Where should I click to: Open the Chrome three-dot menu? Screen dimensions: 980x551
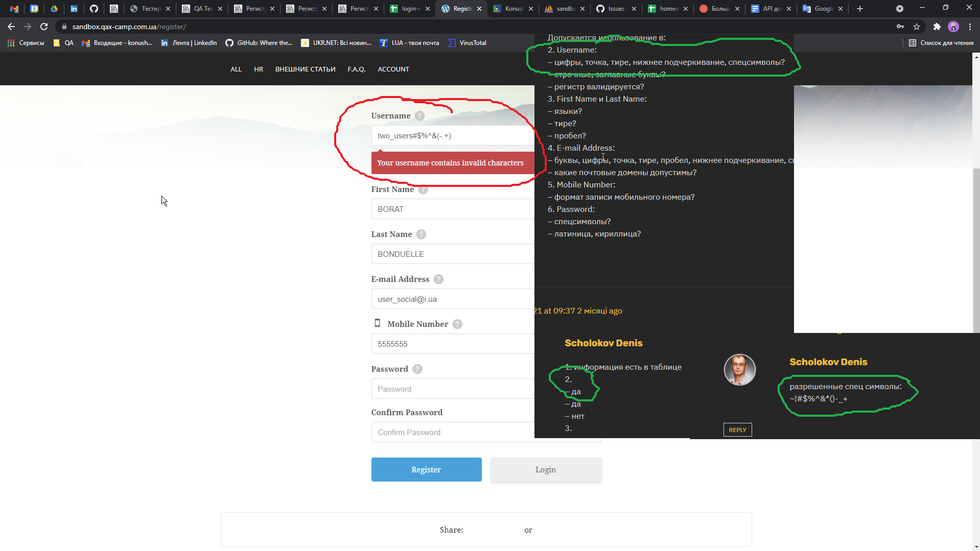pyautogui.click(x=970, y=27)
